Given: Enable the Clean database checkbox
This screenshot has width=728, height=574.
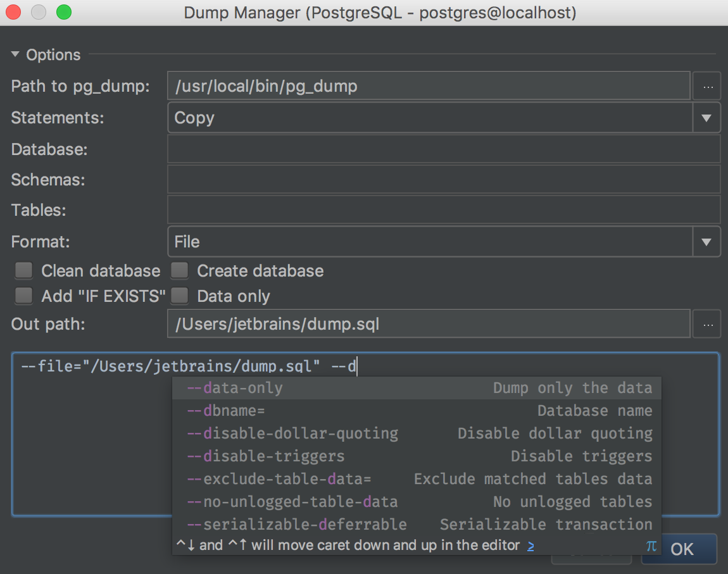Looking at the screenshot, I should point(23,270).
